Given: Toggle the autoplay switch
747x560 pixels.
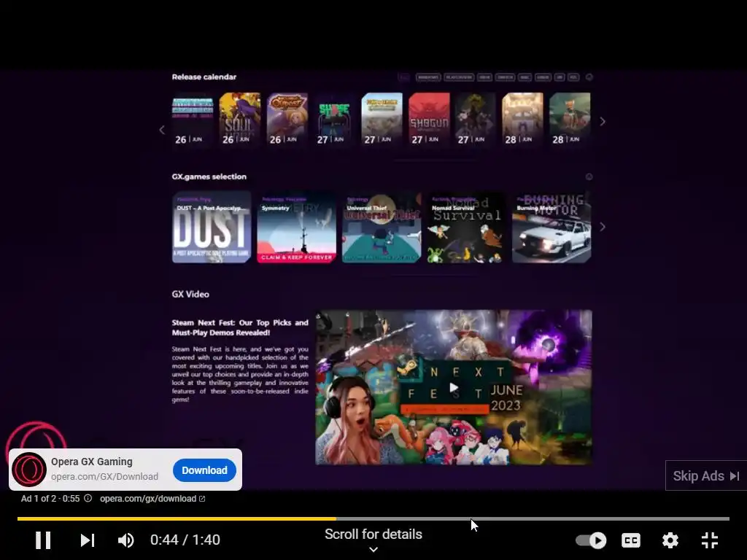Looking at the screenshot, I should point(591,540).
